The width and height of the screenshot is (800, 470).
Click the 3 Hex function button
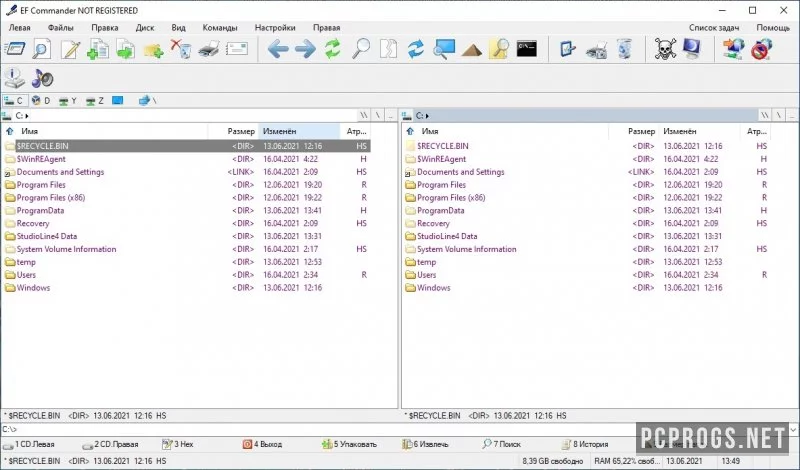[x=178, y=444]
